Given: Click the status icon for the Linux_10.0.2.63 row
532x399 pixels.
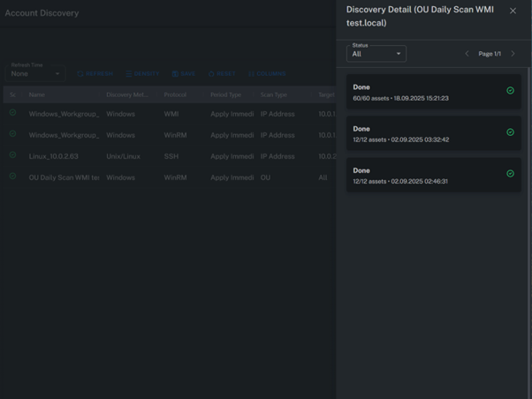Looking at the screenshot, I should tap(12, 155).
